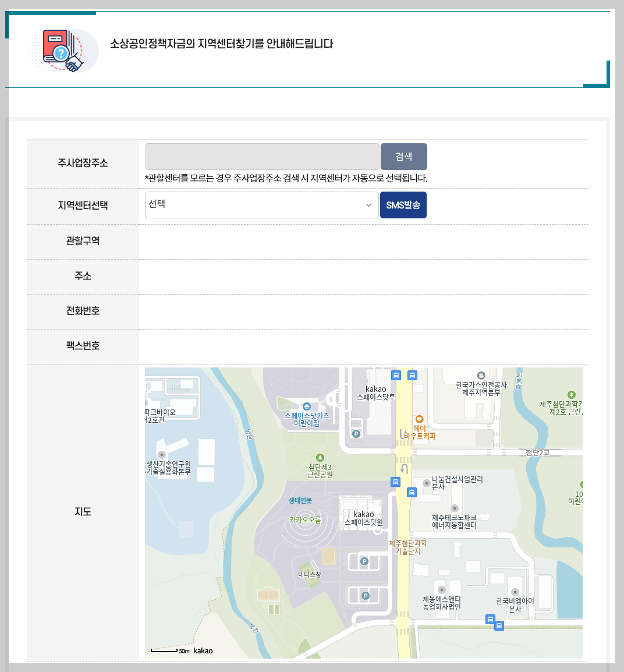The height and width of the screenshot is (672, 624).
Task: Click the 주사업장주소 address input field
Action: click(262, 156)
